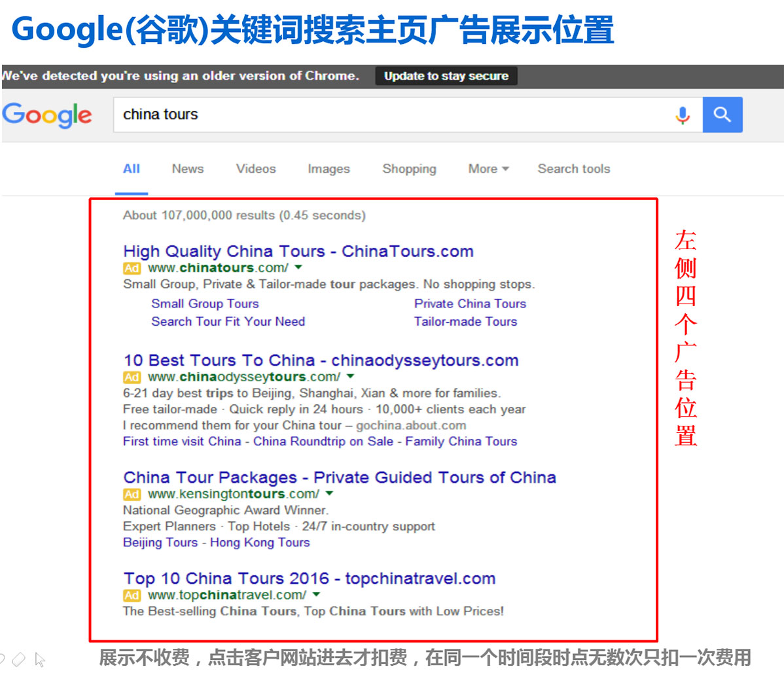The image size is (784, 673).
Task: Open 10 Best Tours To China headline
Action: [321, 360]
